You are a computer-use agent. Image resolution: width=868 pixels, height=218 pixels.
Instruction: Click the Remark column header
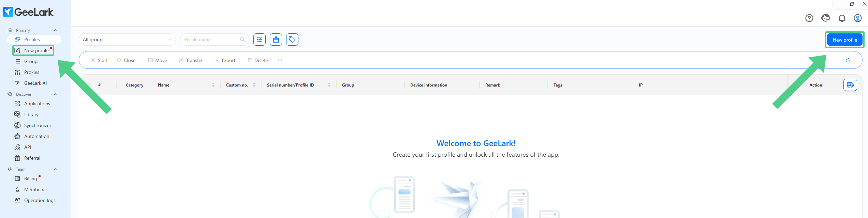tap(492, 85)
